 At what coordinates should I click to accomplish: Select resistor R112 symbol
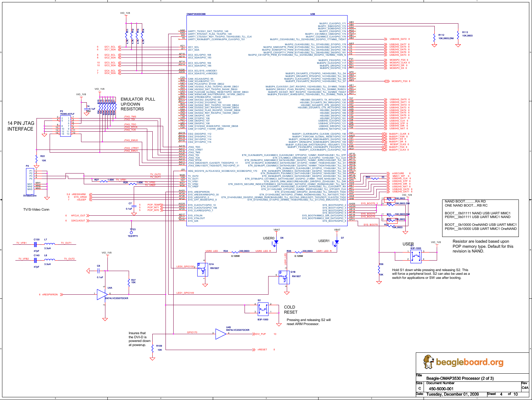point(434,37)
